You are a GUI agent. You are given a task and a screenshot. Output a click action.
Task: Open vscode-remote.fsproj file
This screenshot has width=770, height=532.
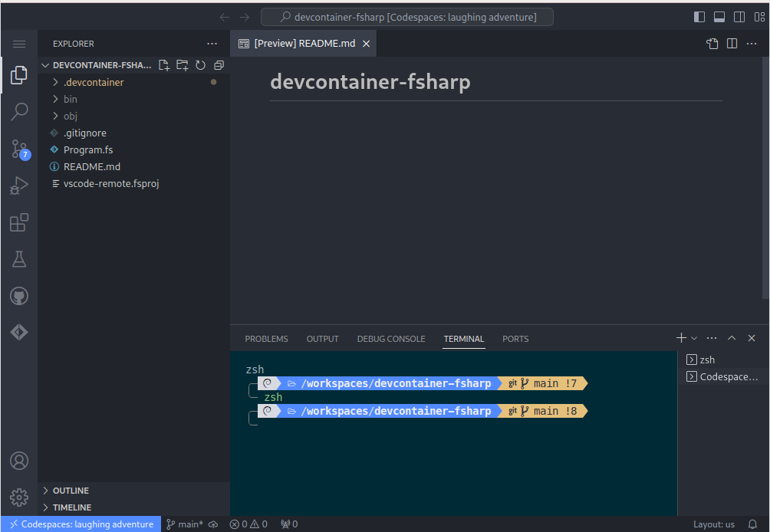(133, 183)
